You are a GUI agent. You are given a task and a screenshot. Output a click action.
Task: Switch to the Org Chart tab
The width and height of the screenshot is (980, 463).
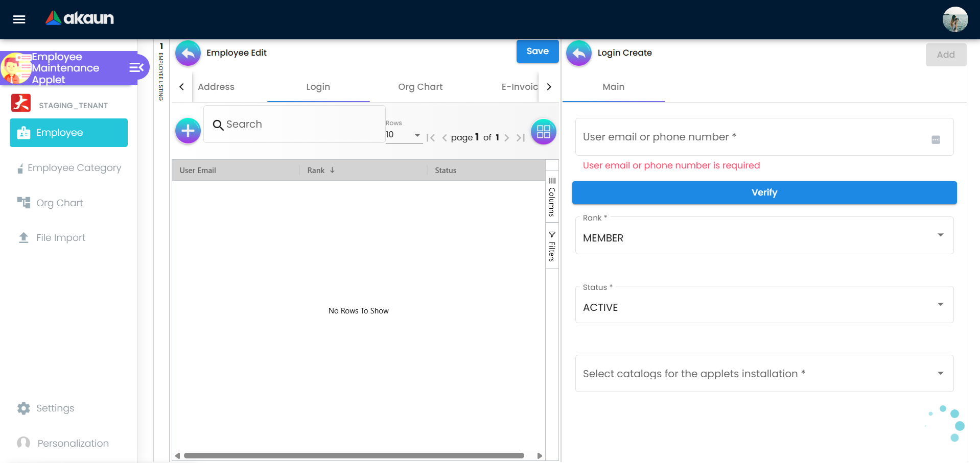point(420,87)
